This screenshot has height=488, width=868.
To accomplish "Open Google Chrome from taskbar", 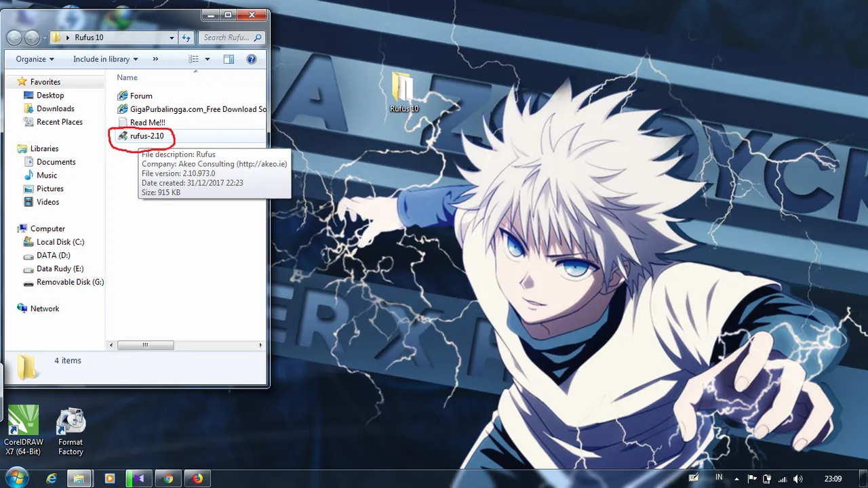I will (168, 479).
